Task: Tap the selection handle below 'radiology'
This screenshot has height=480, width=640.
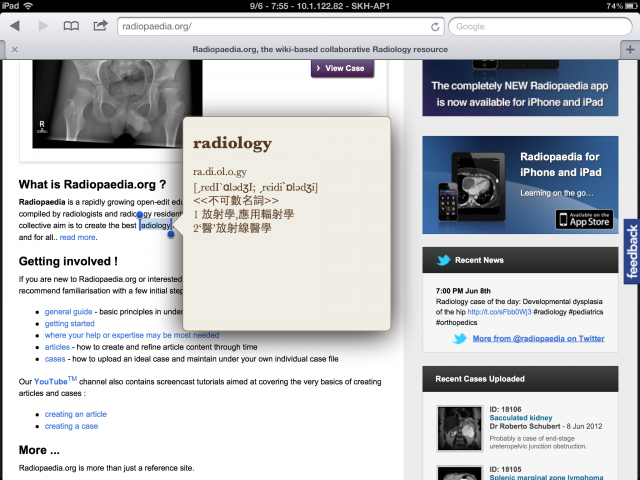Action: tap(171, 234)
